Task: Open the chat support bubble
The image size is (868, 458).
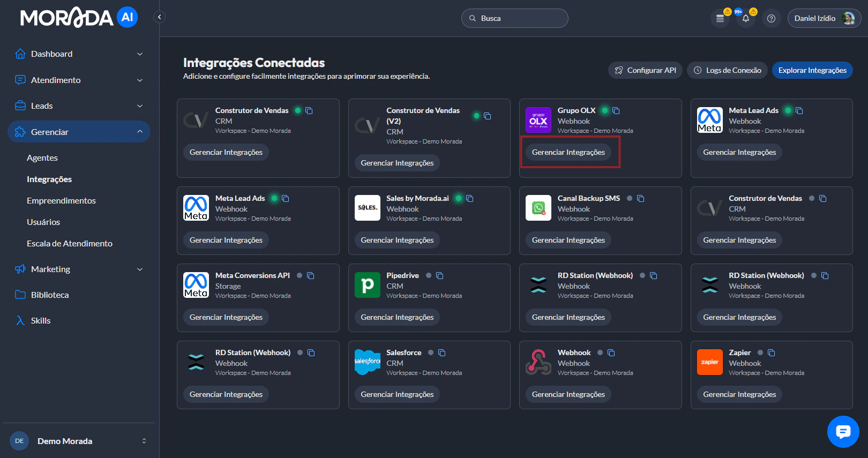Action: click(843, 431)
